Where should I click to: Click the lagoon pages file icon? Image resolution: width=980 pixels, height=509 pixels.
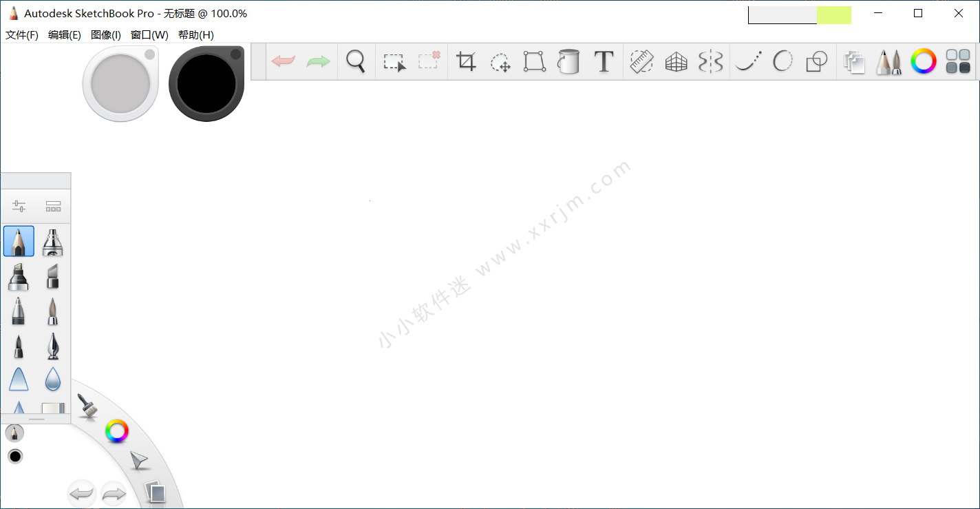[156, 492]
